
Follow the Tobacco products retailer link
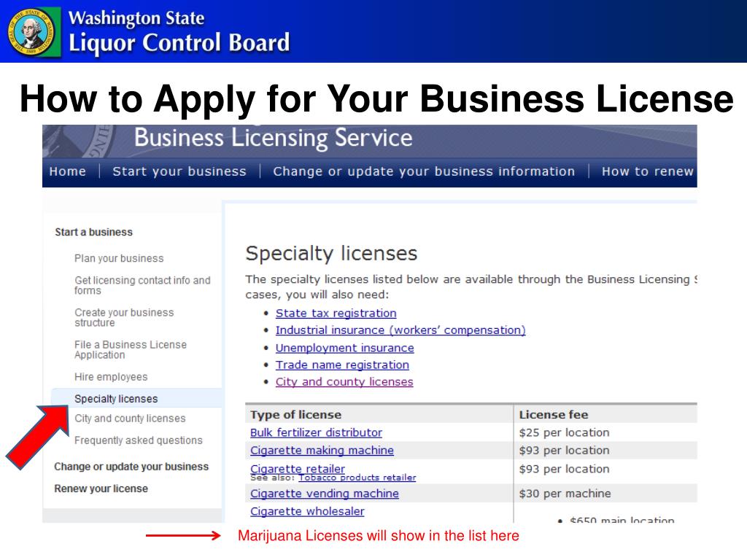coord(357,478)
